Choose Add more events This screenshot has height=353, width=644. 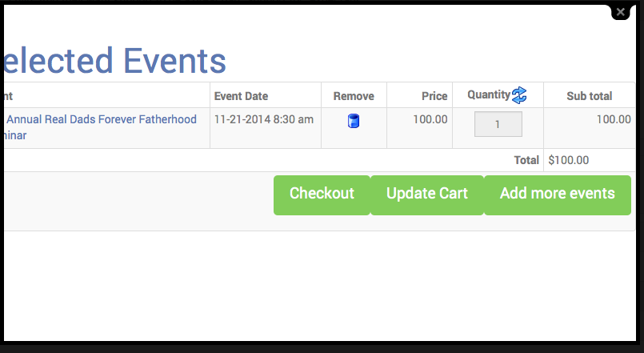pos(557,194)
